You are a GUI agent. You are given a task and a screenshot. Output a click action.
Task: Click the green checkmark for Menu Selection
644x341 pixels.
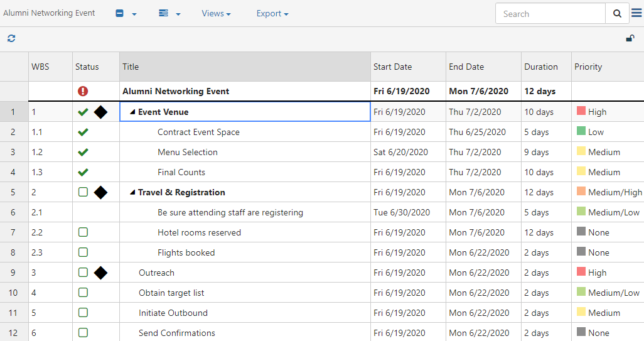[83, 153]
